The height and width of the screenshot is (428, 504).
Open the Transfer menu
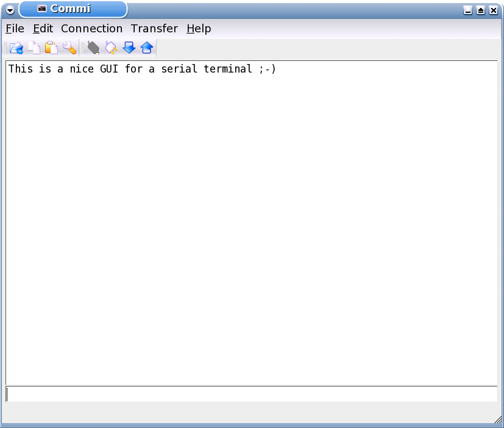pos(154,29)
